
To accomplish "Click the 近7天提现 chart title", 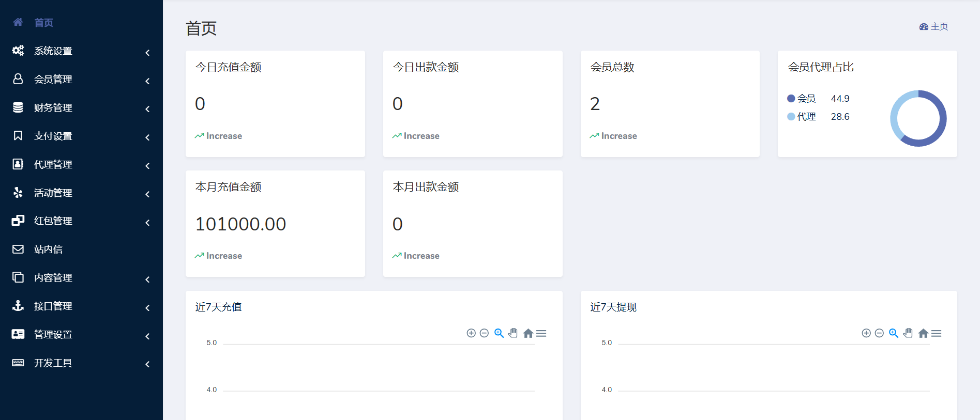I will click(x=613, y=307).
